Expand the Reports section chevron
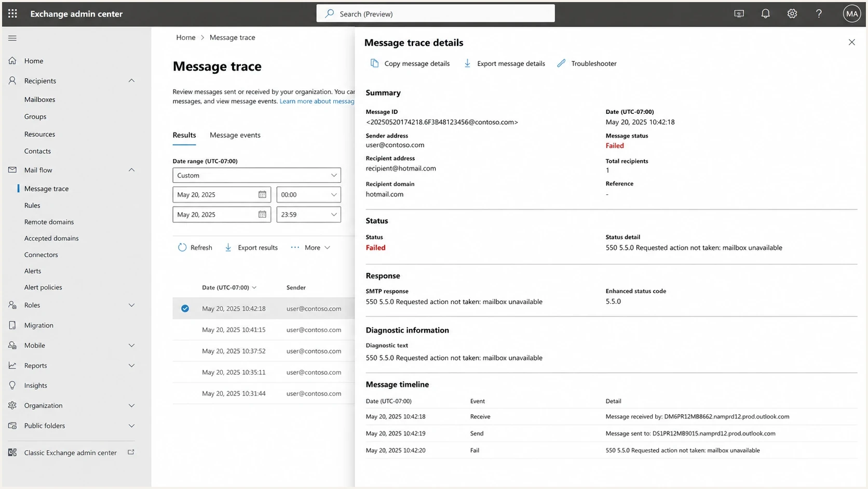The image size is (868, 489). (x=131, y=365)
